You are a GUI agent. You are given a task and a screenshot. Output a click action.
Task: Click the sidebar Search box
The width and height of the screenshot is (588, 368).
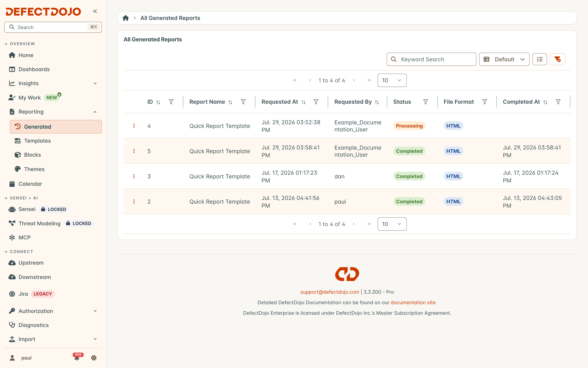53,27
